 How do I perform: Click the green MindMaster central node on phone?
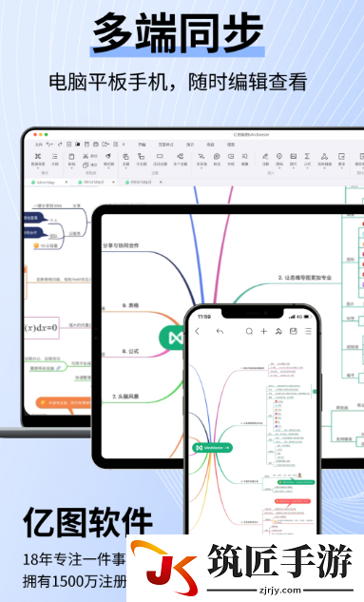[213, 448]
